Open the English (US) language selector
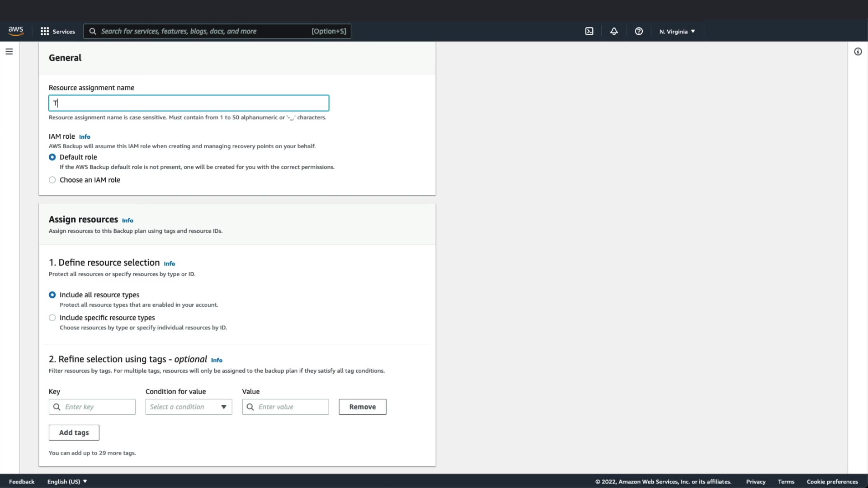This screenshot has width=868, height=488. pos(67,482)
